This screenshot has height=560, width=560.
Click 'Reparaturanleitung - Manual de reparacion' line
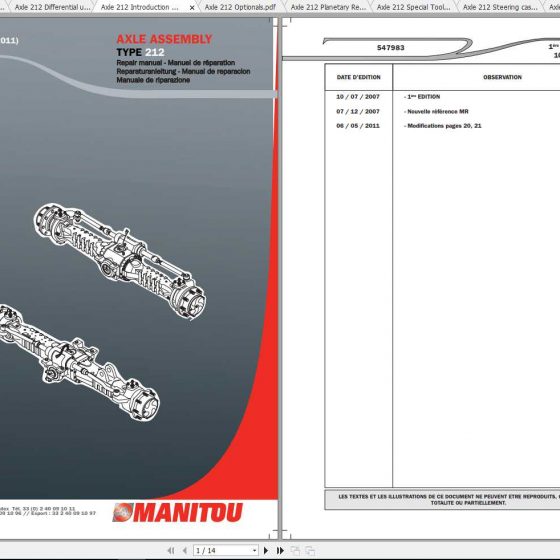click(183, 71)
